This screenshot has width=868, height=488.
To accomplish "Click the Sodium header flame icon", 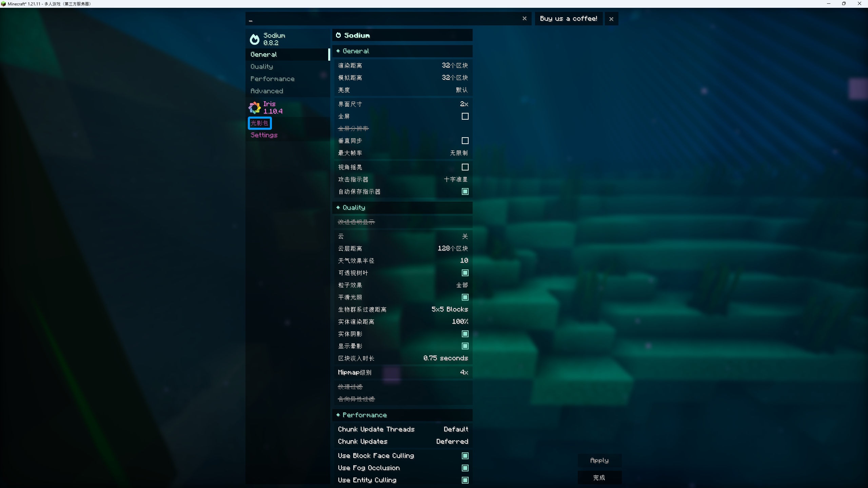I will click(338, 35).
